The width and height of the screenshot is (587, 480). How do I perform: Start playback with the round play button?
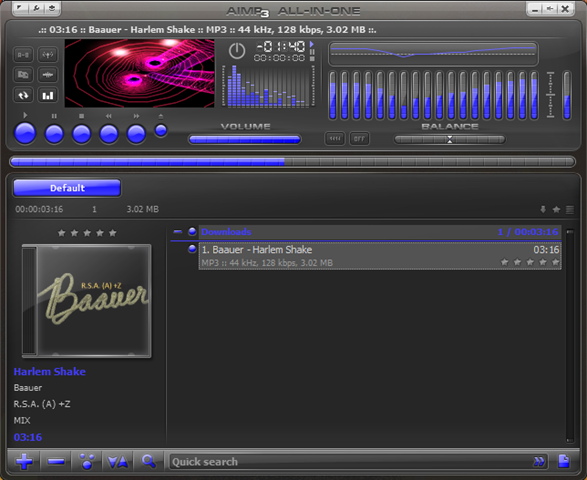pyautogui.click(x=25, y=133)
